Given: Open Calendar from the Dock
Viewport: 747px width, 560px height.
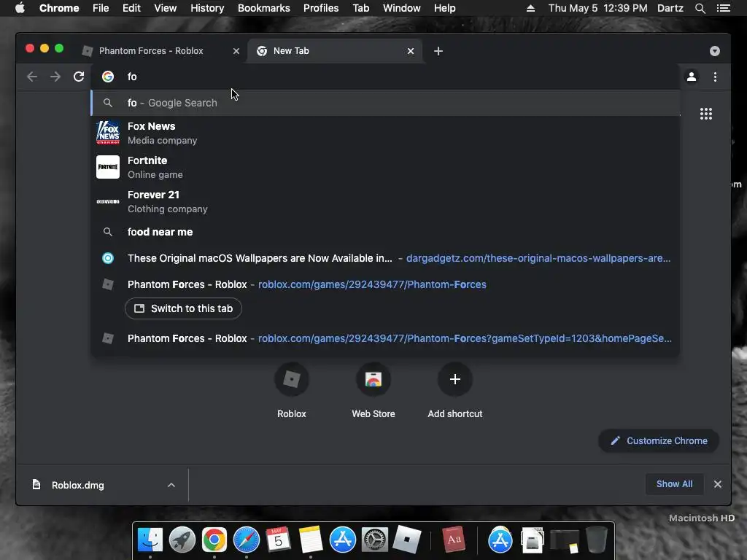Looking at the screenshot, I should click(278, 540).
